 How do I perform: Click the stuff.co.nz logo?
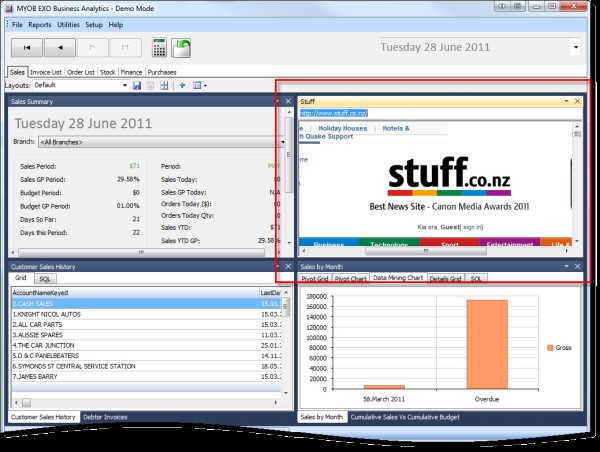coord(449,176)
